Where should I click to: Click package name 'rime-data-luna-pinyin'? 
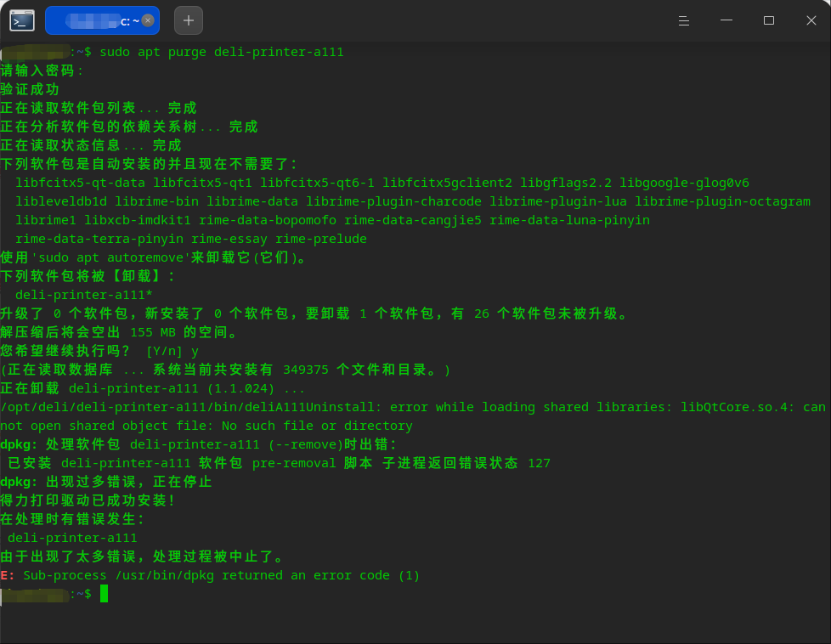pyautogui.click(x=570, y=220)
